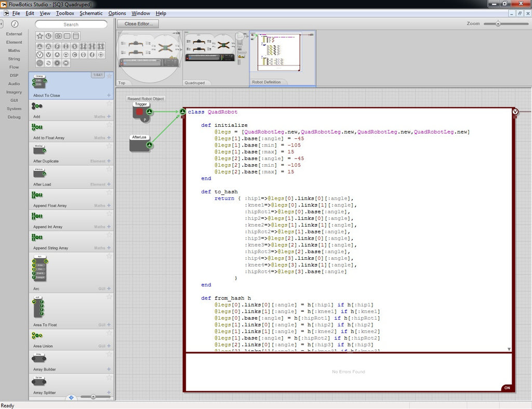Toggle favorite star for About To Close

pos(109,76)
